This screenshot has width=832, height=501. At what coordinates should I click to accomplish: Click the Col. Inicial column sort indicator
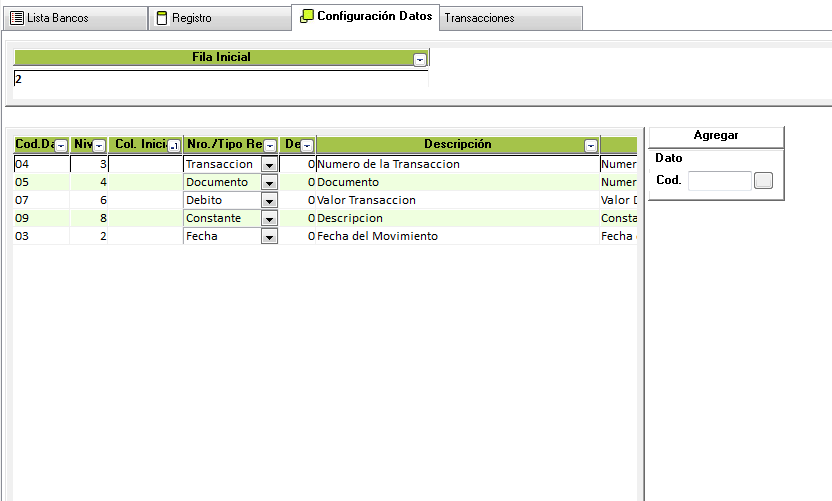[x=174, y=146]
